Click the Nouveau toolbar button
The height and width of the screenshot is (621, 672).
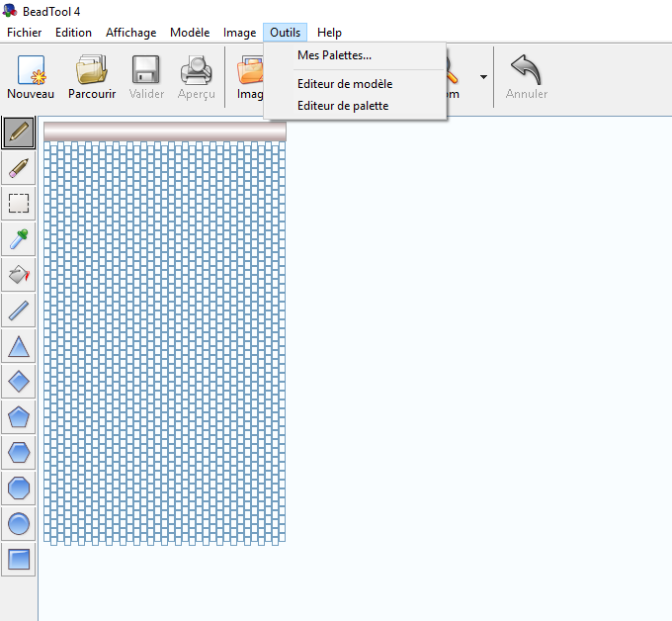coord(31,77)
